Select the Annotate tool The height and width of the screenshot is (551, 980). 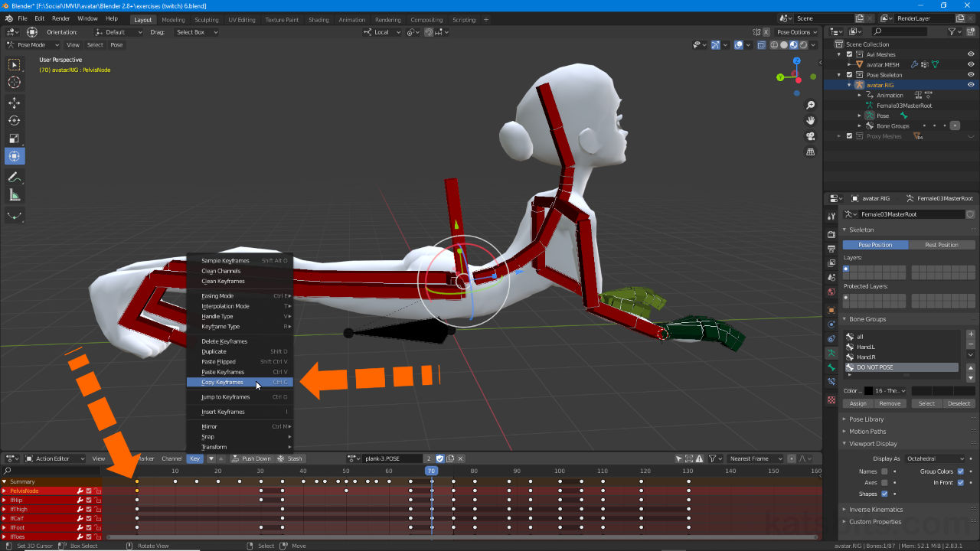coord(15,177)
